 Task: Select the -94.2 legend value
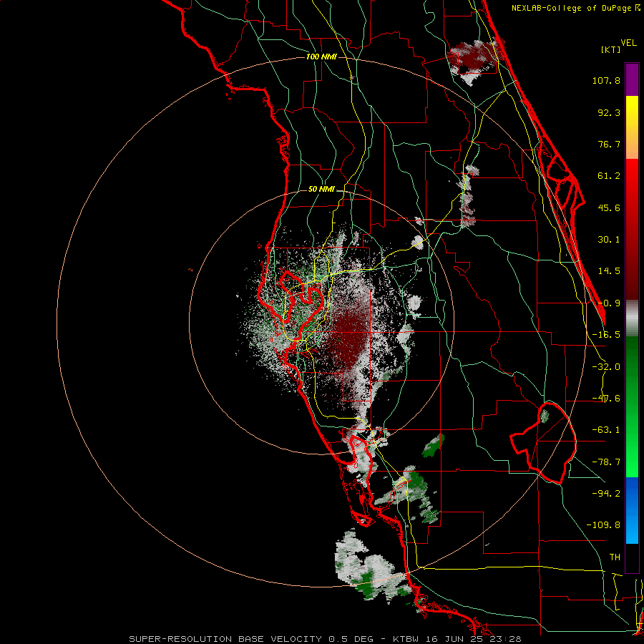click(x=606, y=494)
